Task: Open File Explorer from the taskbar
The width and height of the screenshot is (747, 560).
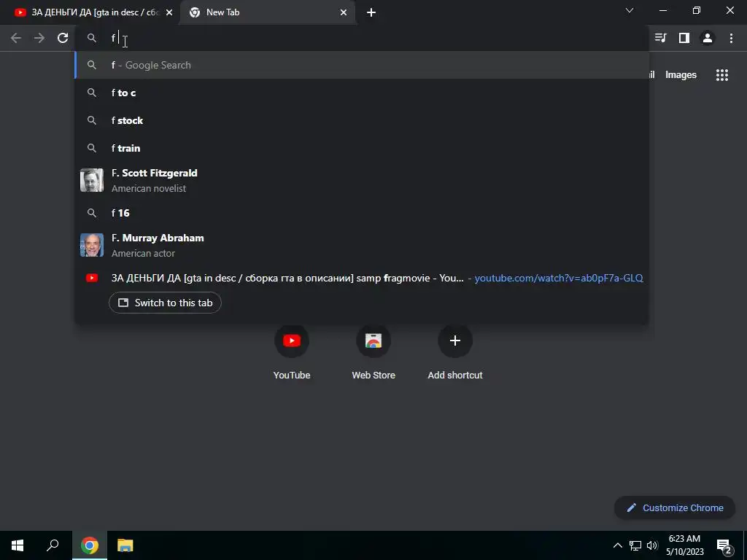Action: coord(125,545)
